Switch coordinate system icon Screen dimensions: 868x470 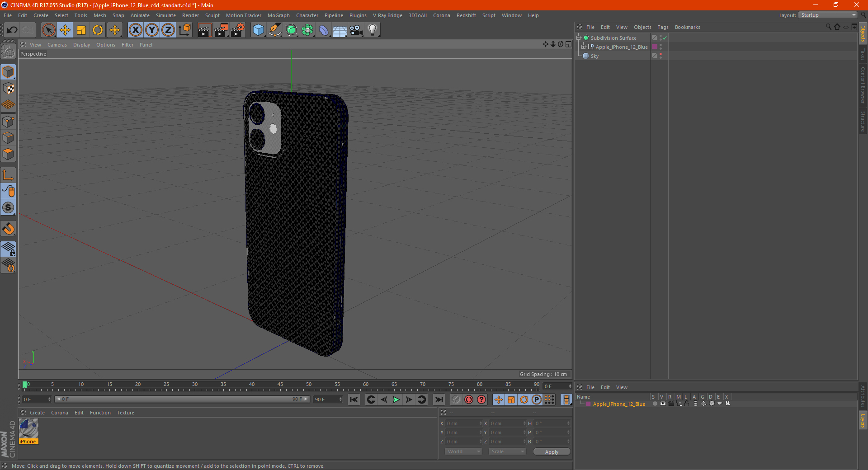[184, 30]
